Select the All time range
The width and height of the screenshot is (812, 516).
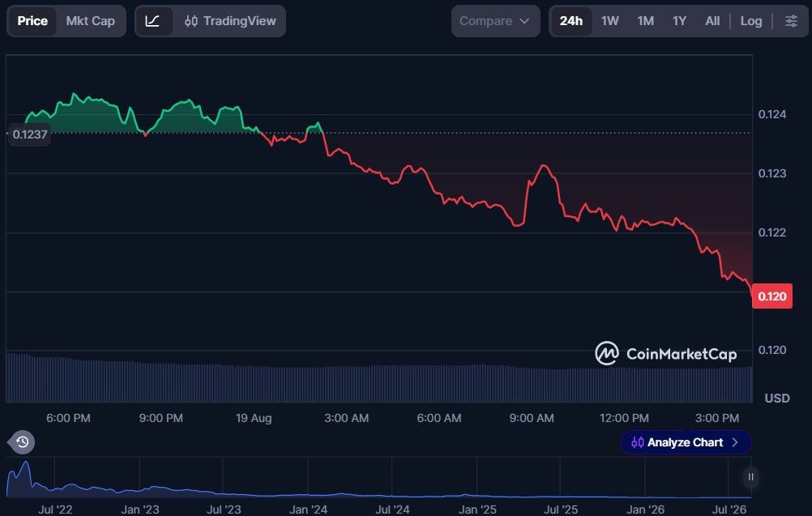[x=712, y=21]
